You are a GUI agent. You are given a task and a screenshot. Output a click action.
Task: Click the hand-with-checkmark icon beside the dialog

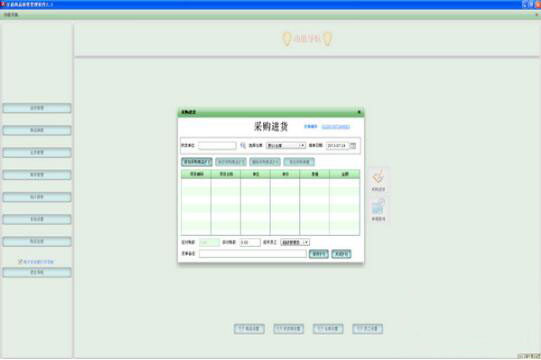point(378,177)
